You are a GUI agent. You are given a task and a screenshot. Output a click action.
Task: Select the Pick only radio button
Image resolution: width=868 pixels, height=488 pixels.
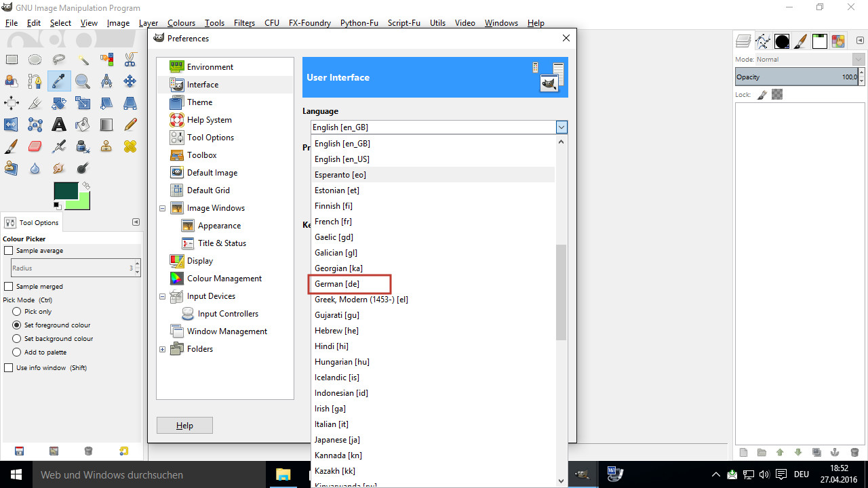[17, 312]
